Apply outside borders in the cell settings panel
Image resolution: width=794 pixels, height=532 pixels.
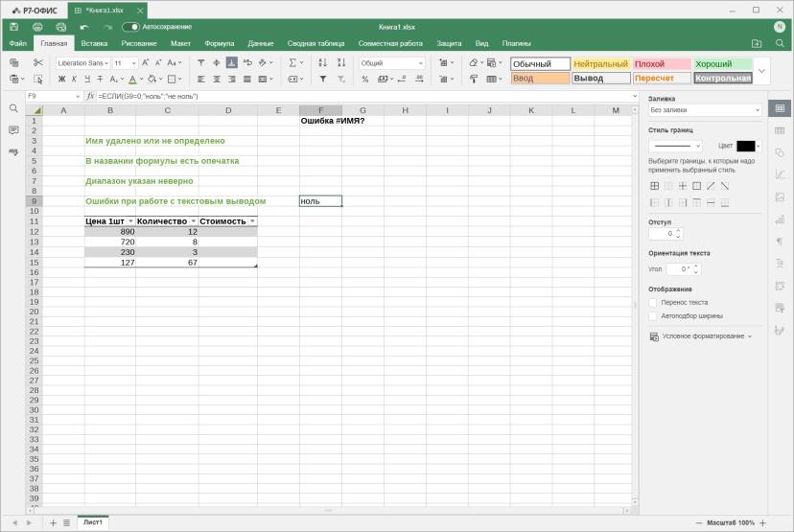coord(697,186)
